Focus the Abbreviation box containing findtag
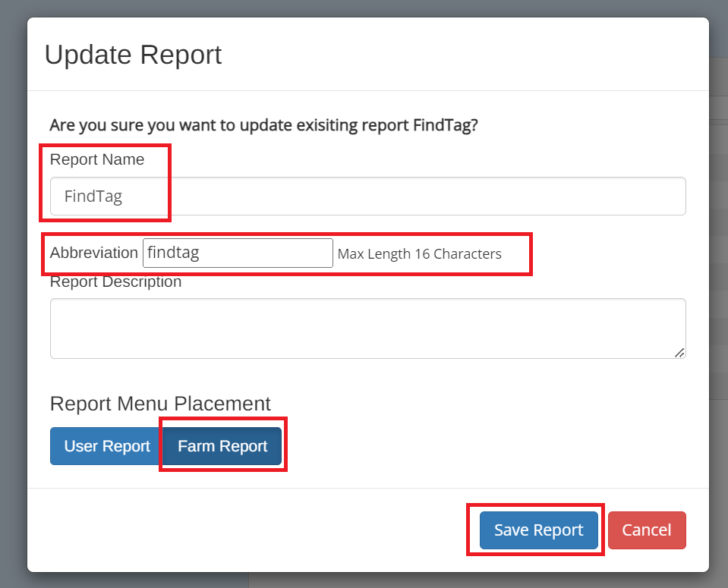Viewport: 728px width, 588px height. click(238, 253)
